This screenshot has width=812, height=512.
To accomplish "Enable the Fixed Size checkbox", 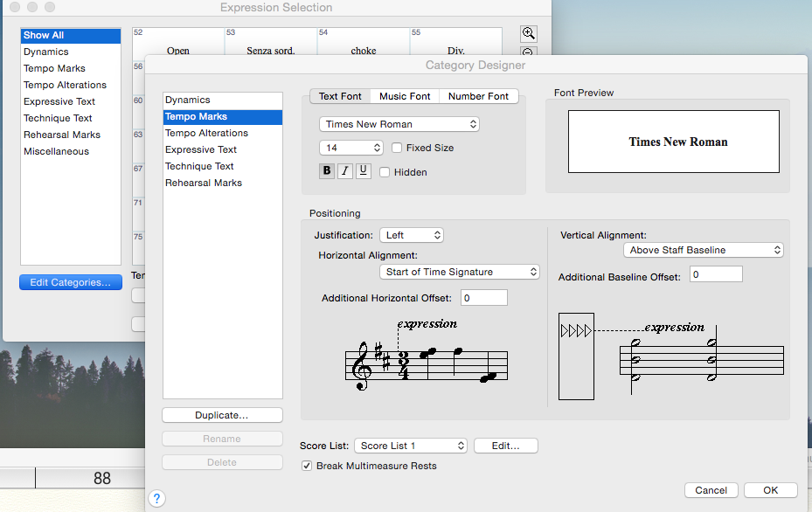I will (397, 148).
